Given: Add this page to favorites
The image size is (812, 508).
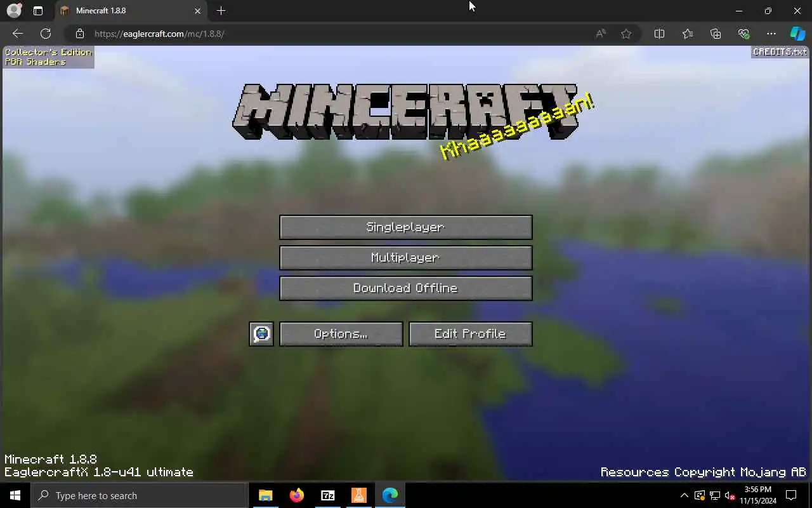Looking at the screenshot, I should [x=626, y=34].
